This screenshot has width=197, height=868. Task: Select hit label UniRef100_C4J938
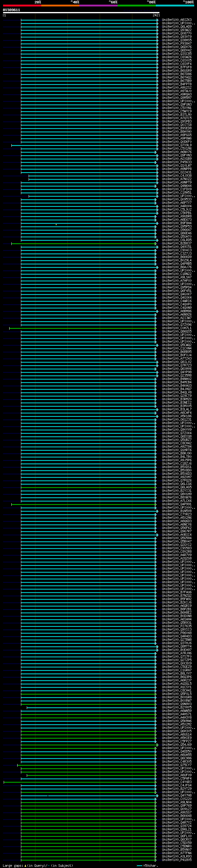pos(177,176)
